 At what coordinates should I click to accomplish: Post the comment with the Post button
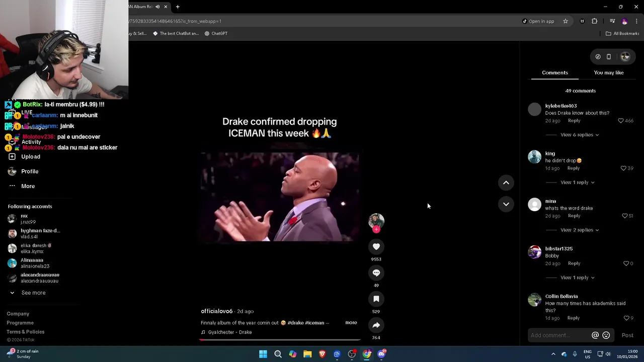[x=627, y=335]
